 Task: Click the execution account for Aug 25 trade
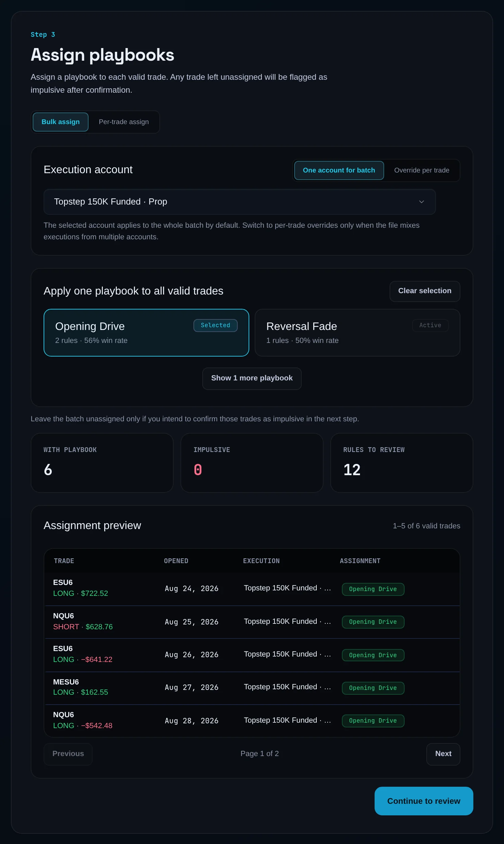[x=287, y=621]
